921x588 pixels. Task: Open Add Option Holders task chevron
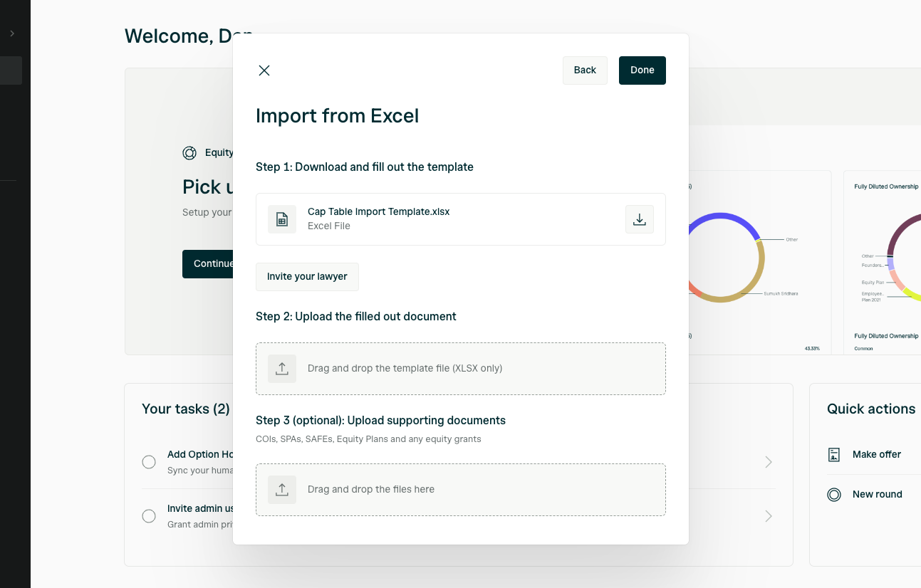coord(769,462)
